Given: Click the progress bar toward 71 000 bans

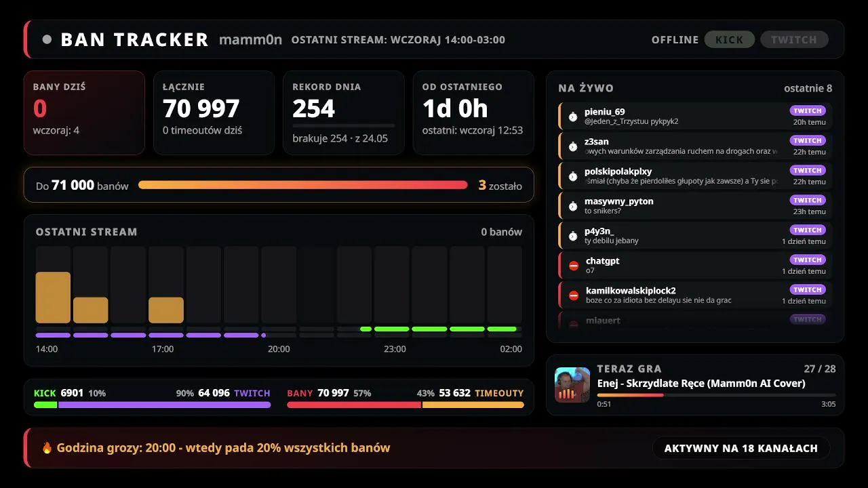Looking at the screenshot, I should click(x=303, y=185).
